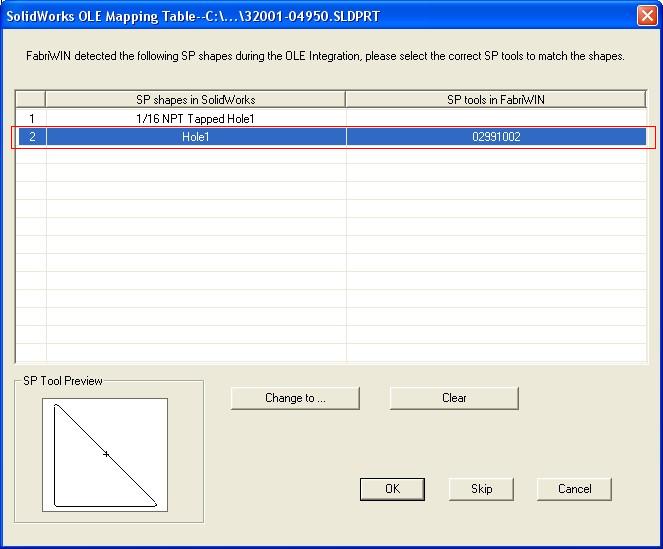Confirm the mapping with OK
The width and height of the screenshot is (663, 549).
tap(392, 489)
